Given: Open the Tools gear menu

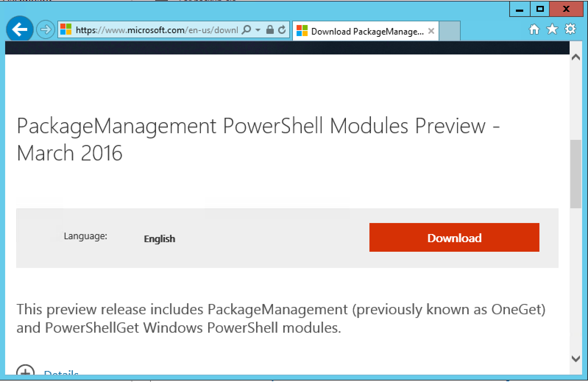Looking at the screenshot, I should tap(570, 29).
